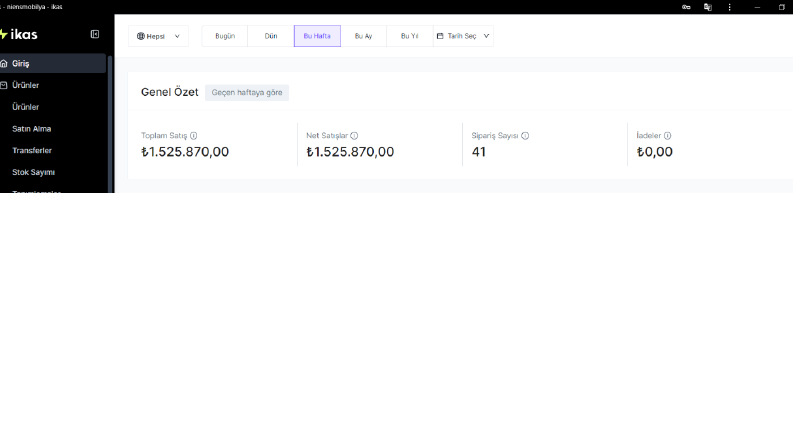Click the Net Satışlar value
The image size is (793, 446).
[x=350, y=152]
